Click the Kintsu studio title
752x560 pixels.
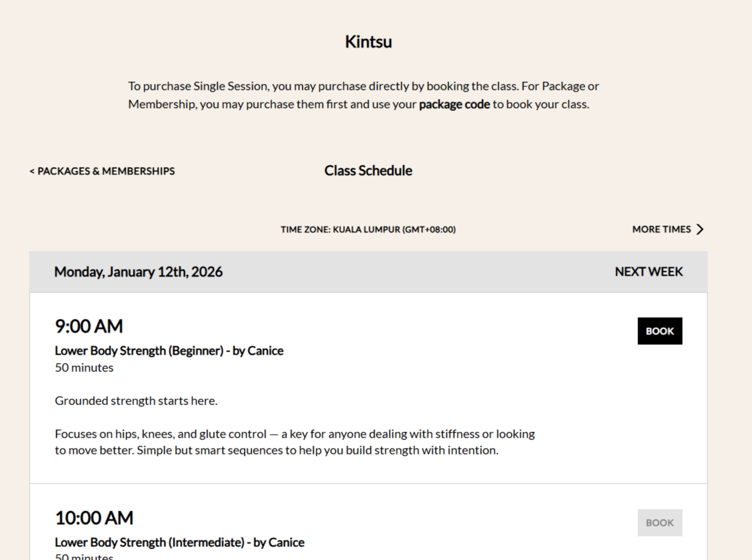click(x=368, y=42)
